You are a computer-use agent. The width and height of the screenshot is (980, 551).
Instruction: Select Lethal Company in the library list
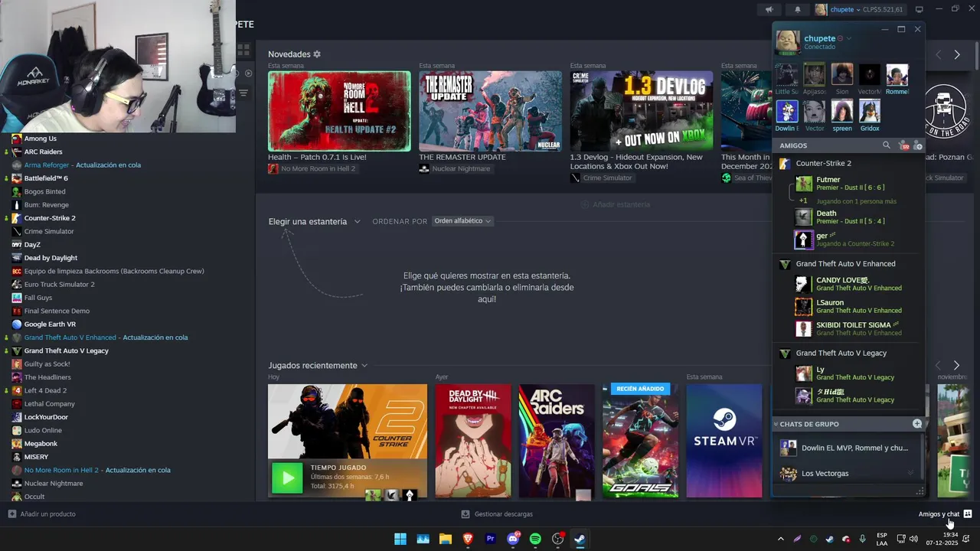click(49, 403)
